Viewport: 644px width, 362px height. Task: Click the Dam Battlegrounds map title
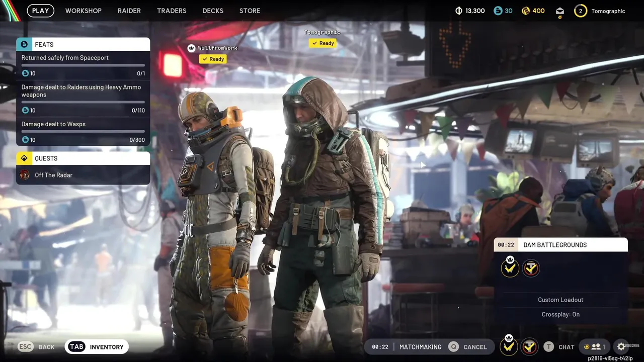pyautogui.click(x=555, y=245)
